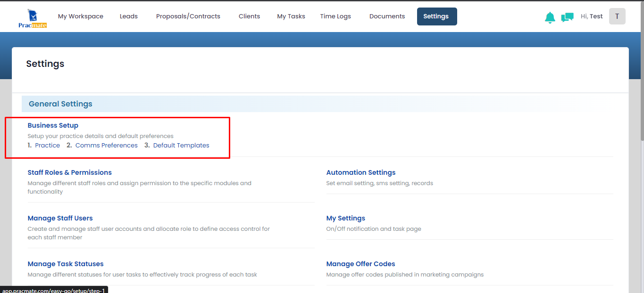644x293 pixels.
Task: Open the notifications bell
Action: [x=550, y=17]
